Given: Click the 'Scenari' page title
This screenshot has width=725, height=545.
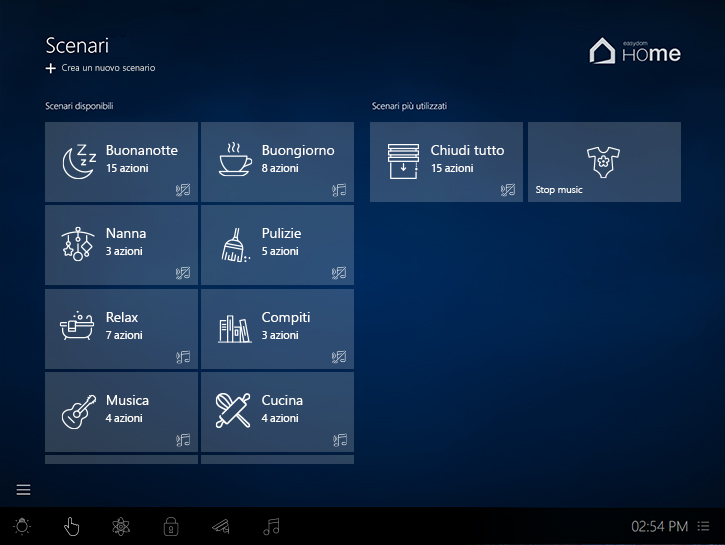Looking at the screenshot, I should [77, 46].
